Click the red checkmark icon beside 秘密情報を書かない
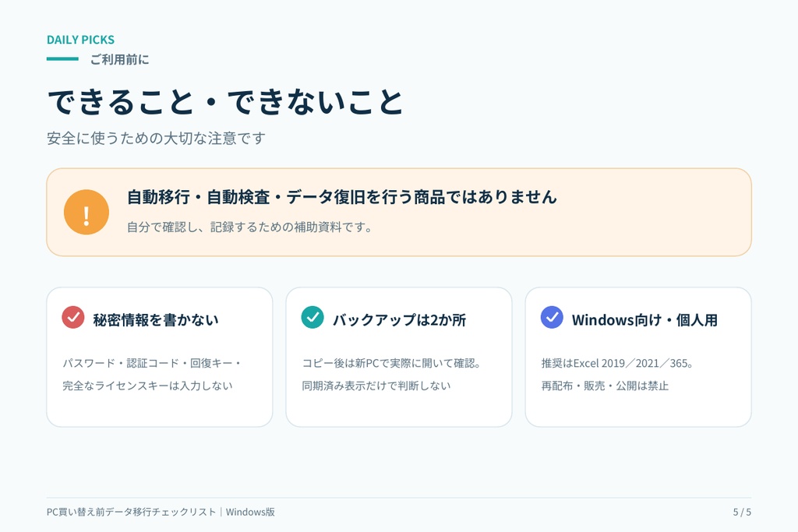798x532 pixels. click(x=73, y=317)
